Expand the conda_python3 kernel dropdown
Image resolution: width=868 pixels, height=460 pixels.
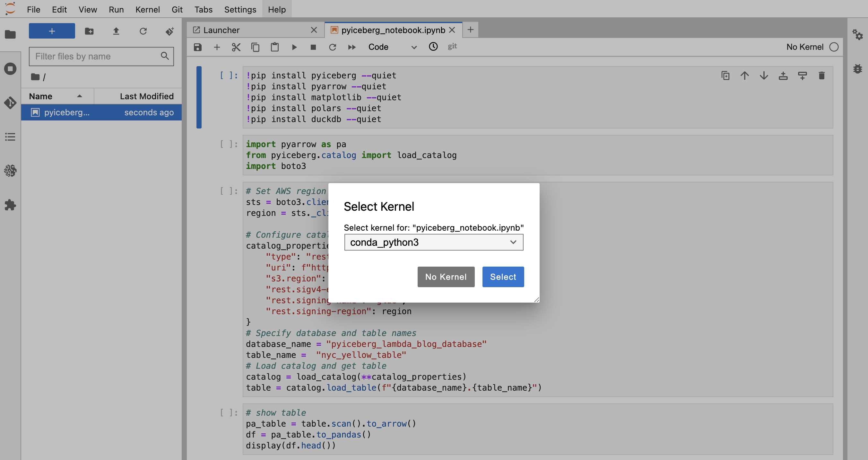point(433,242)
